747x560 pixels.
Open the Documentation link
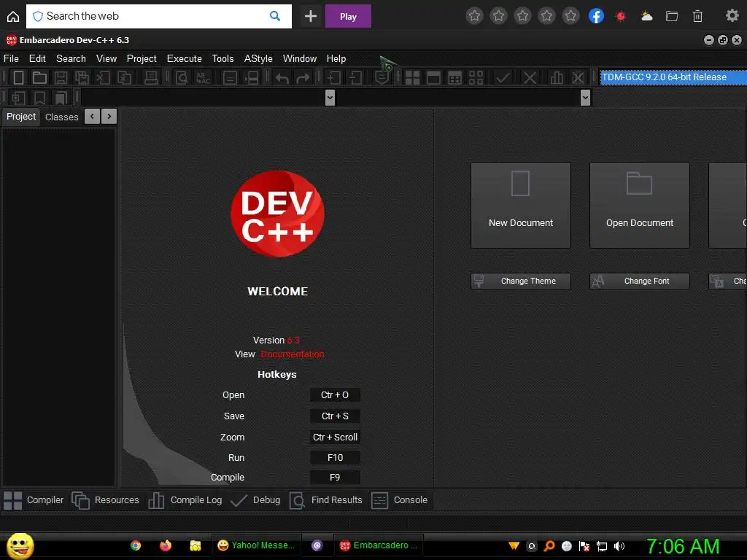[x=293, y=354]
